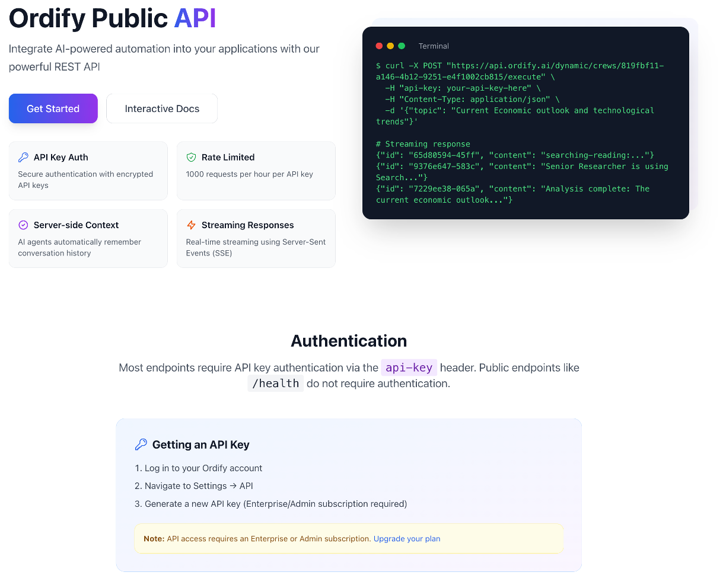
Task: Open the Interactive Docs page
Action: 161,108
